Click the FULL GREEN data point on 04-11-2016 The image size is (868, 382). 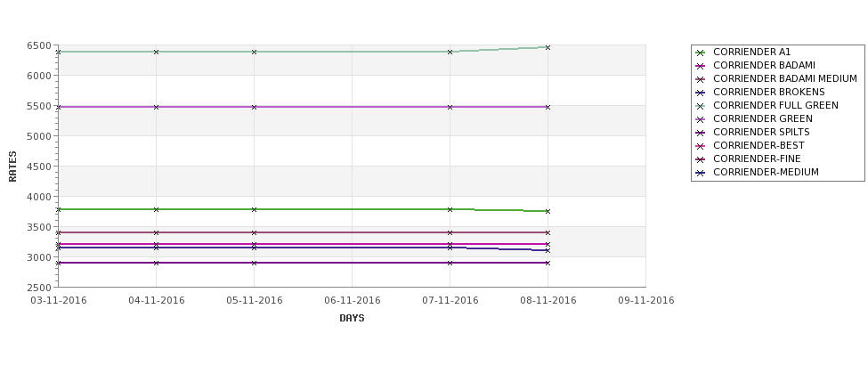156,52
